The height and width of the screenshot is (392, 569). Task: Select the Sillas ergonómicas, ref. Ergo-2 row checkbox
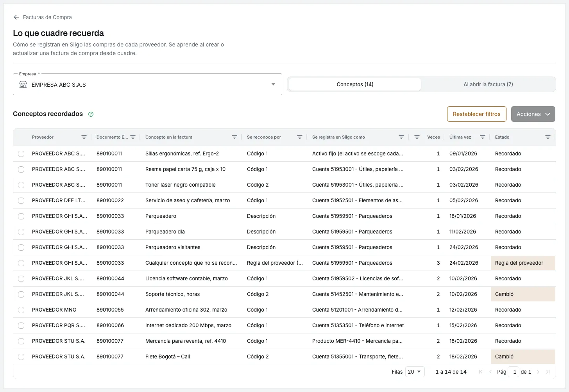(x=21, y=154)
